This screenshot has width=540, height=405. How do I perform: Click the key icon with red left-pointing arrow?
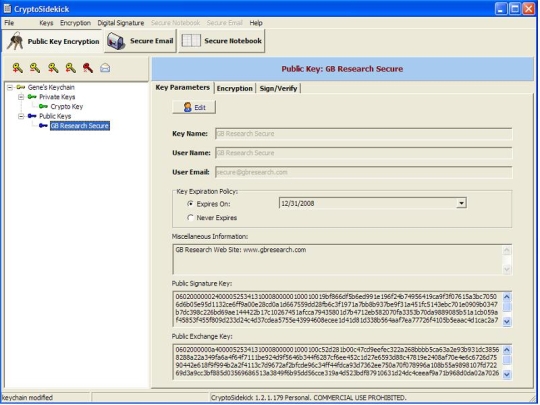[x=71, y=68]
